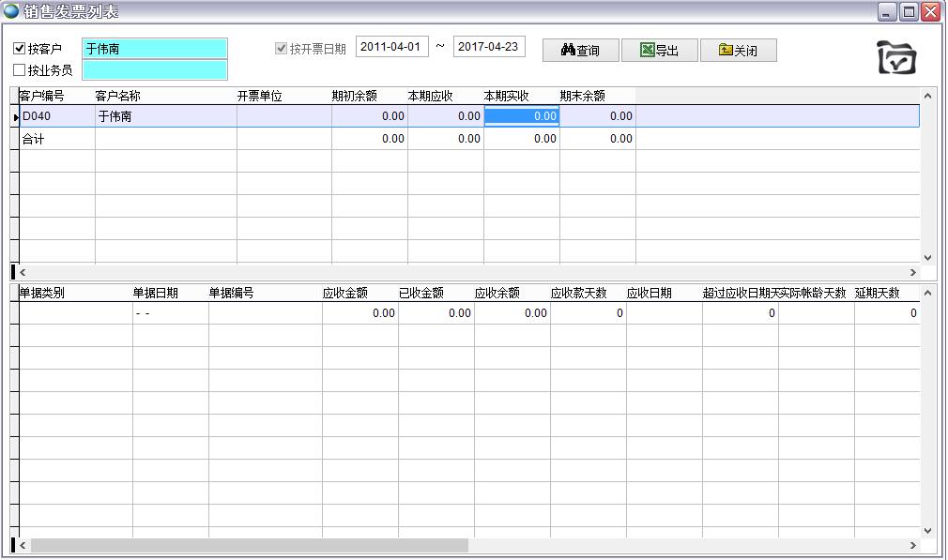Toggle the 按开票日期 checkbox
The height and width of the screenshot is (560, 948).
point(281,49)
